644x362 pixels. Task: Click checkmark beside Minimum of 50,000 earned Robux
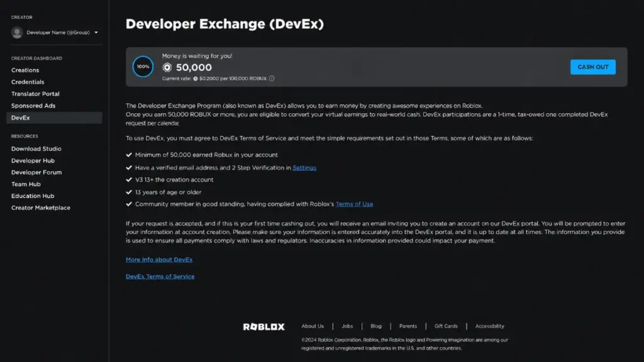click(129, 155)
